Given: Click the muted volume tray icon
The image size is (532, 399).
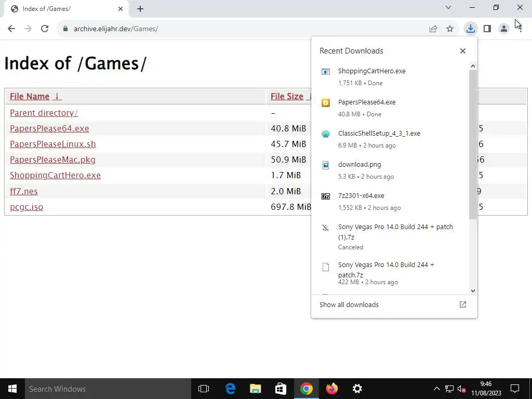Looking at the screenshot, I should tap(461, 389).
